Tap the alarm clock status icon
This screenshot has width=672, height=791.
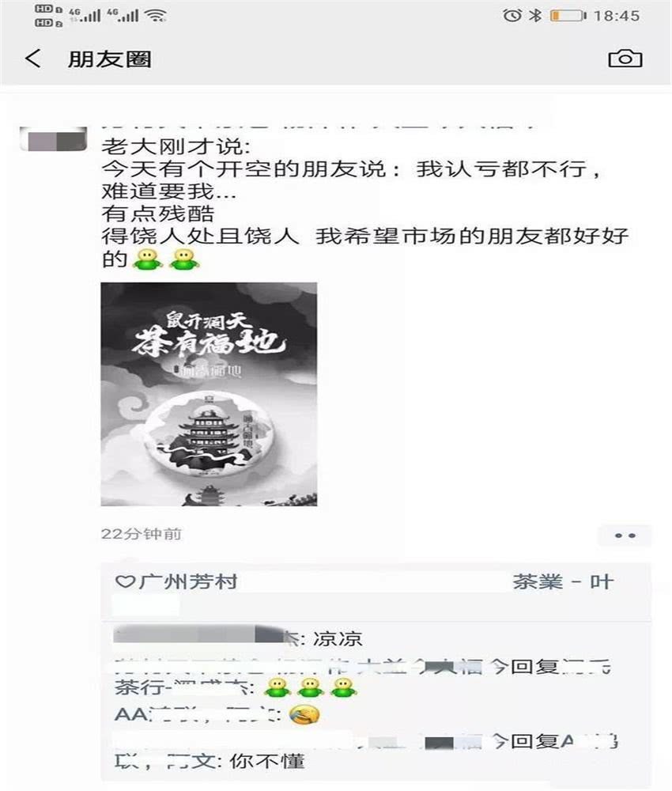[512, 16]
